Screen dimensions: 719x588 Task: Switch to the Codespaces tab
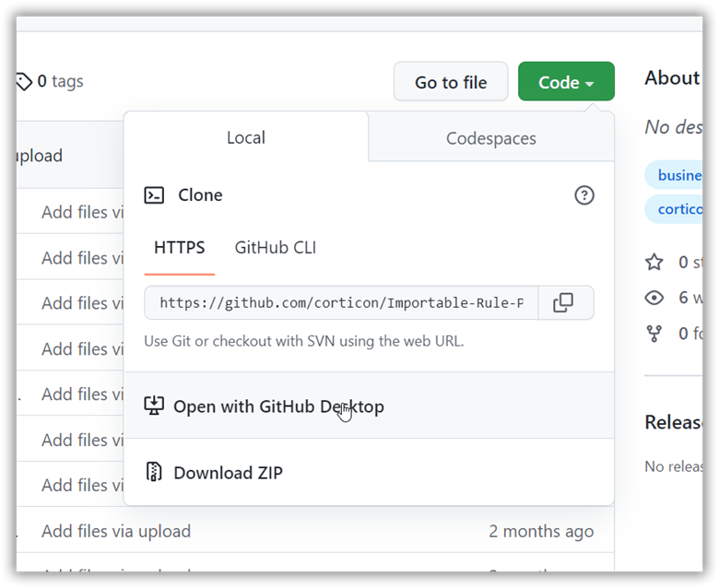tap(490, 139)
